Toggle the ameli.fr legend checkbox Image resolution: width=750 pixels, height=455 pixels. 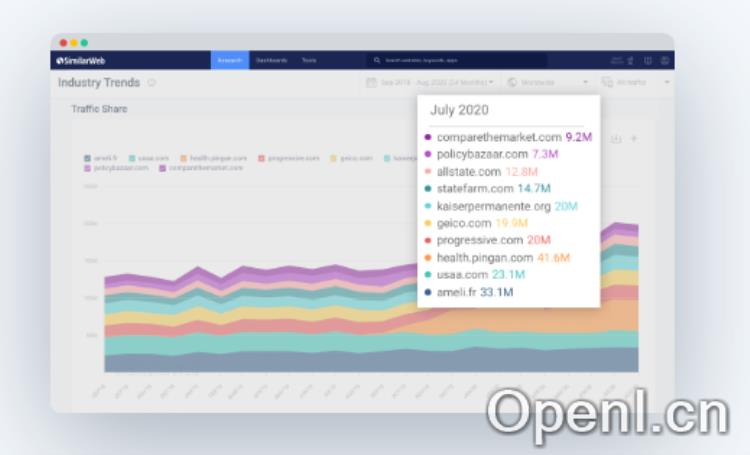(88, 158)
